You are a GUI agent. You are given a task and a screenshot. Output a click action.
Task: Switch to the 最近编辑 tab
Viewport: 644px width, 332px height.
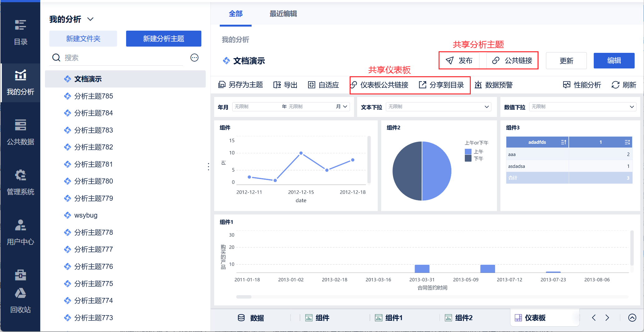point(283,14)
